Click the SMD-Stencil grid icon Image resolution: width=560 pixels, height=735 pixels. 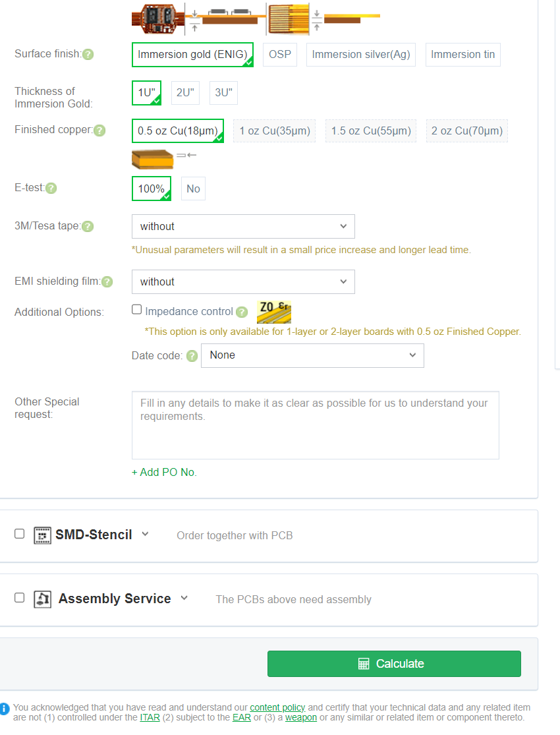point(42,535)
